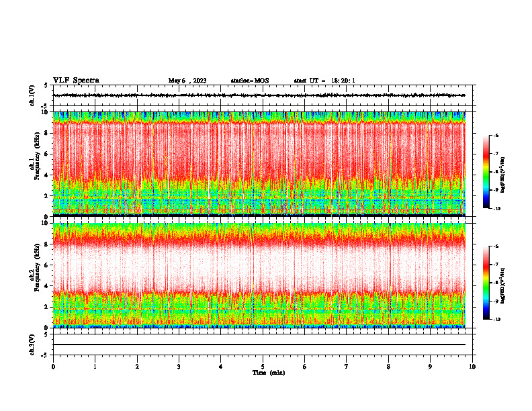Image resolution: width=532 pixels, height=411 pixels.
Task: Click the ch.1 spectrogram plot
Action: click(x=259, y=164)
